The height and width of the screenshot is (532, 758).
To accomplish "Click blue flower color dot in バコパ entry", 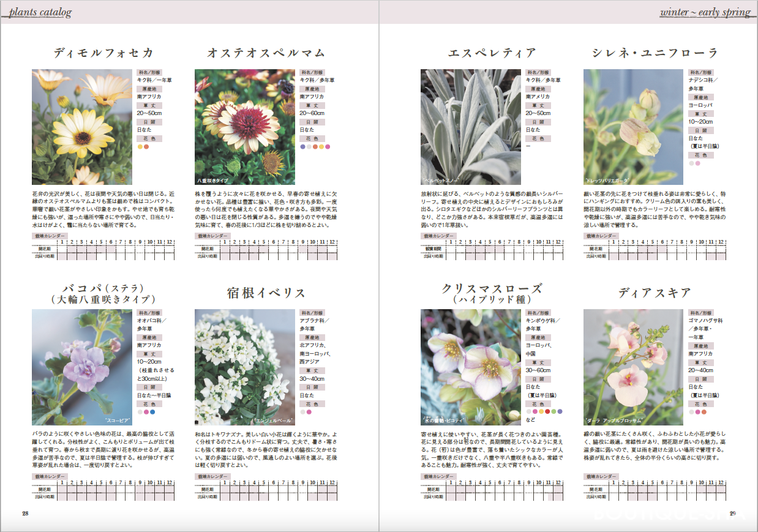I will pos(152,412).
